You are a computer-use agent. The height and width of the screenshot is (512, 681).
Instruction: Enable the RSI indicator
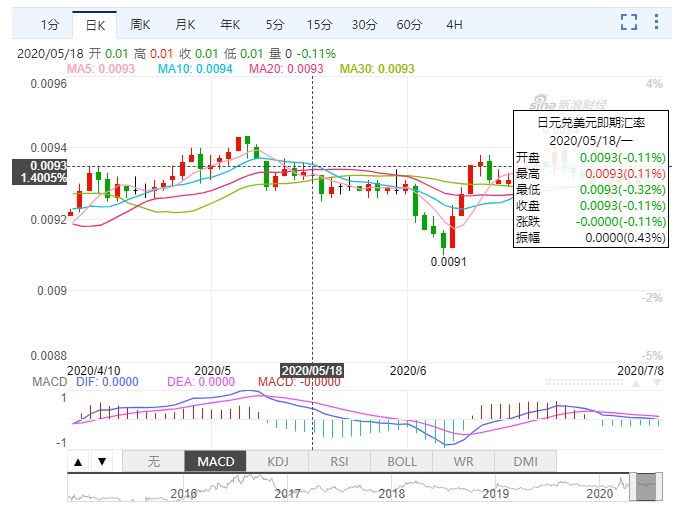[x=339, y=461]
